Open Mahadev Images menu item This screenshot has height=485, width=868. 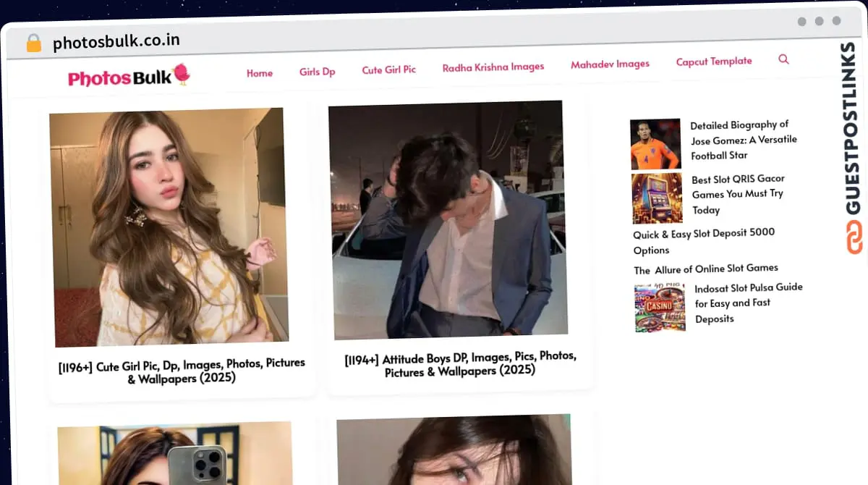click(x=610, y=64)
